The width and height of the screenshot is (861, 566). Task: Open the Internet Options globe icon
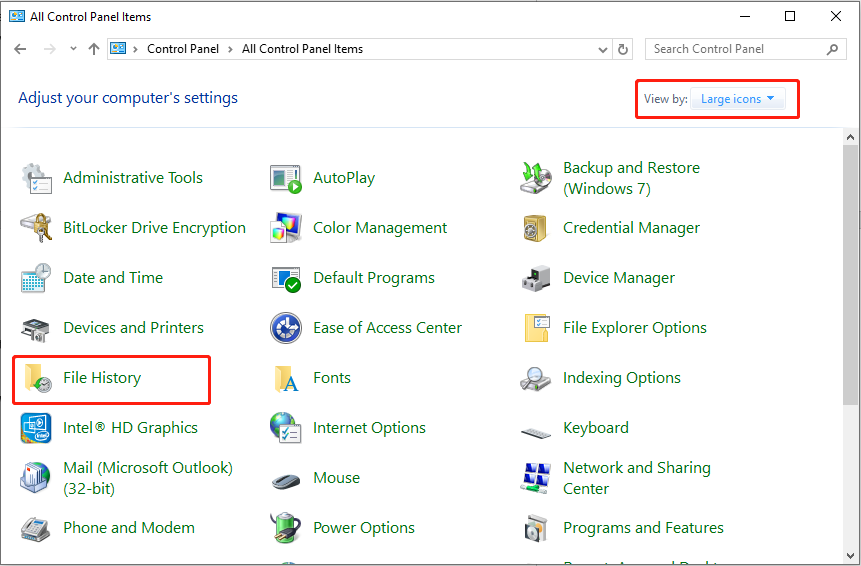click(286, 428)
